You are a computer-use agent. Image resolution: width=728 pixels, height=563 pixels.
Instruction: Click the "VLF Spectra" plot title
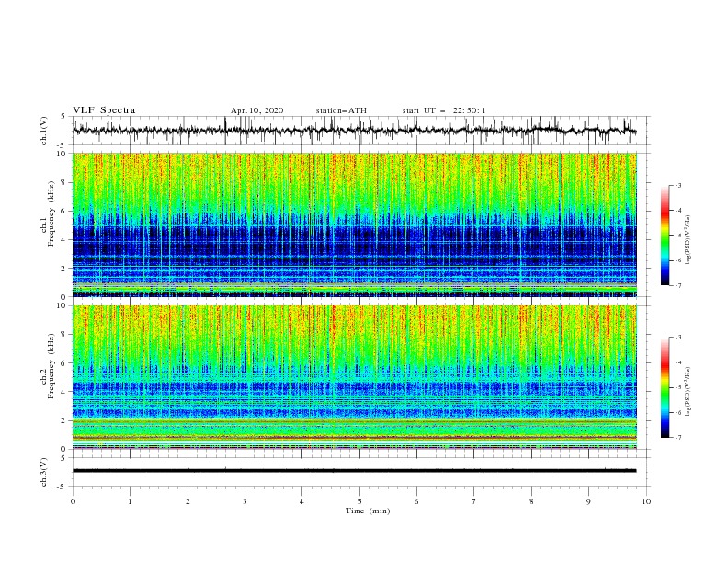pos(104,110)
